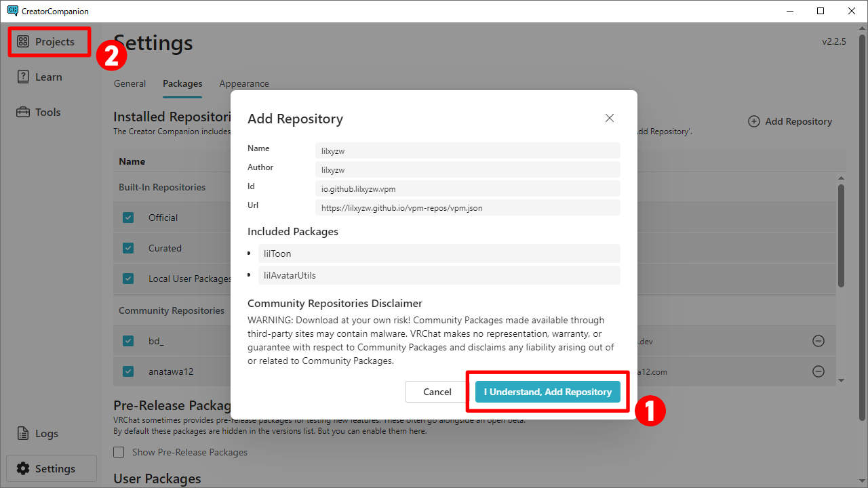This screenshot has width=868, height=488.
Task: Remove the anatawa12 community repository
Action: 818,371
